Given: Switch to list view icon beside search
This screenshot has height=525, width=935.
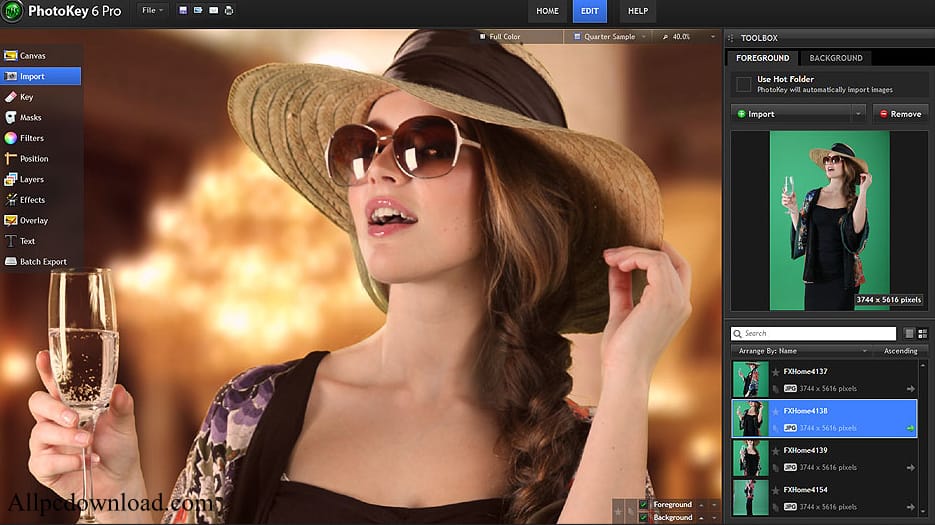Looking at the screenshot, I should pyautogui.click(x=909, y=333).
